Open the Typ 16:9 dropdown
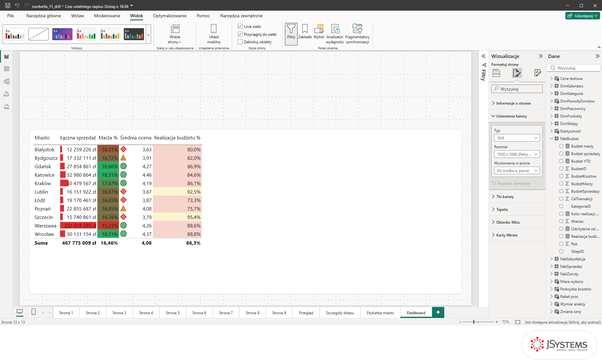The width and height of the screenshot is (602, 364). coord(517,138)
